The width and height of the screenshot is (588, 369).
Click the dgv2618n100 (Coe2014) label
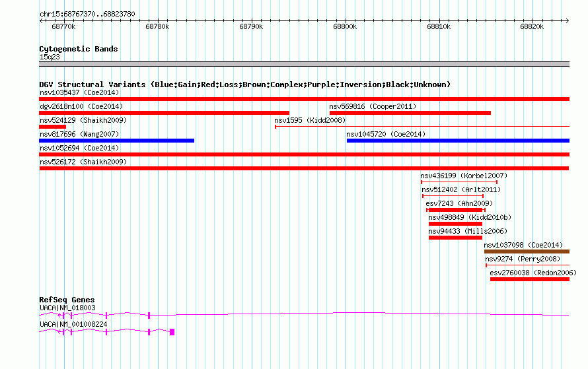(x=81, y=106)
